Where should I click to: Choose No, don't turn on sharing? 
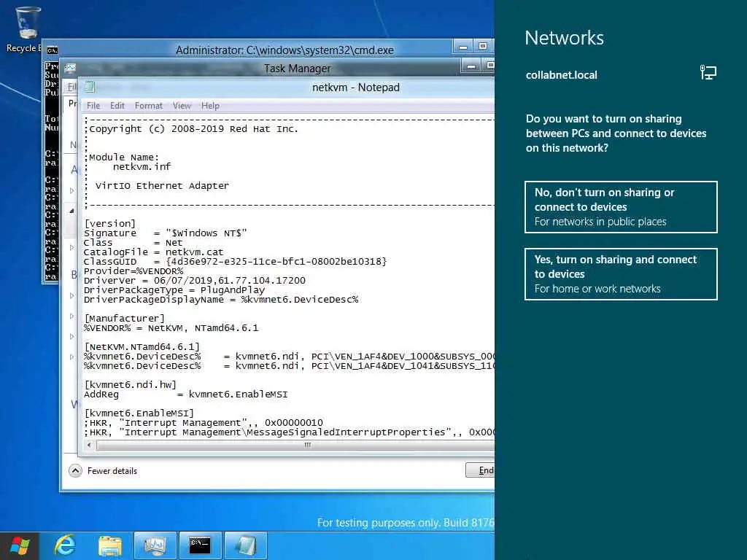tap(621, 207)
